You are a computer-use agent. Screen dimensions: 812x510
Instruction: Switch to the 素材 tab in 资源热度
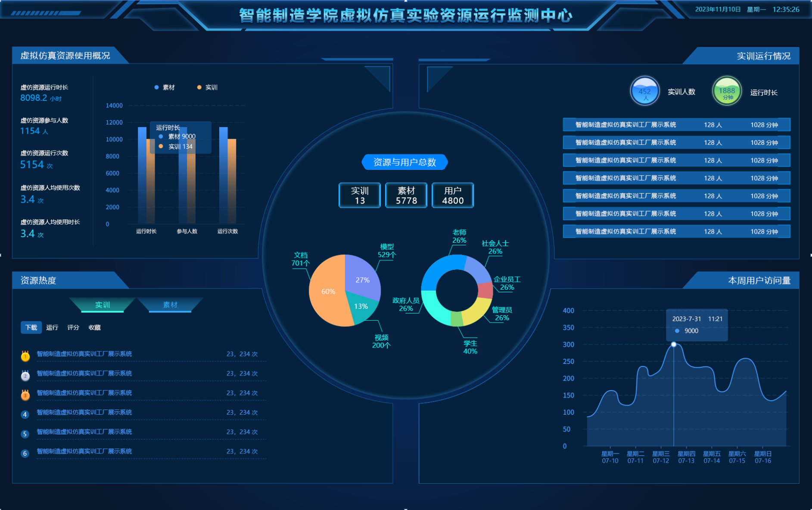[x=170, y=305]
